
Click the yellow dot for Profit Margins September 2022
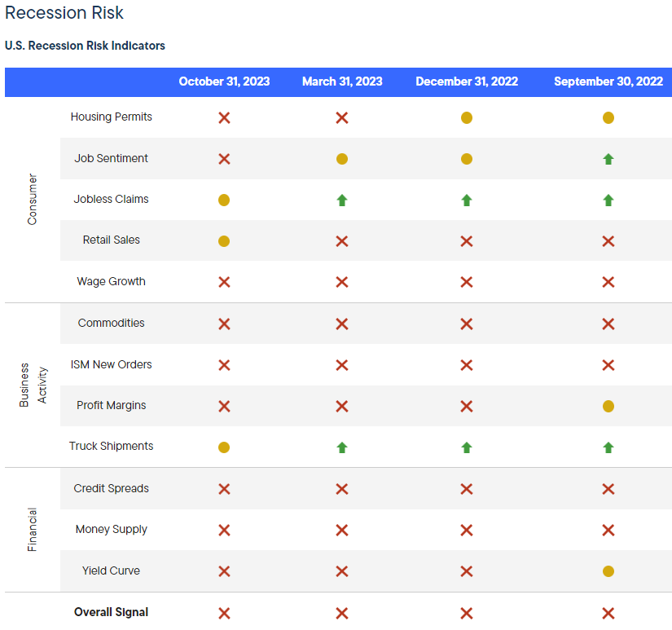pos(608,406)
